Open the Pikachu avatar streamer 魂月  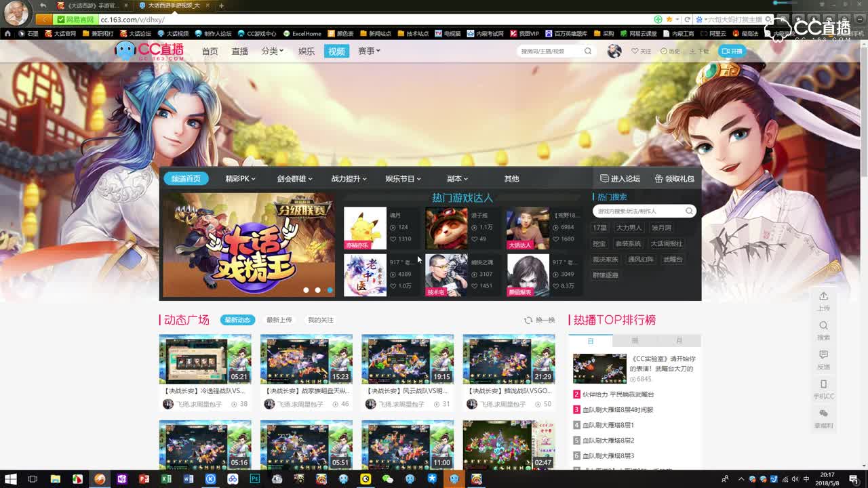[365, 228]
